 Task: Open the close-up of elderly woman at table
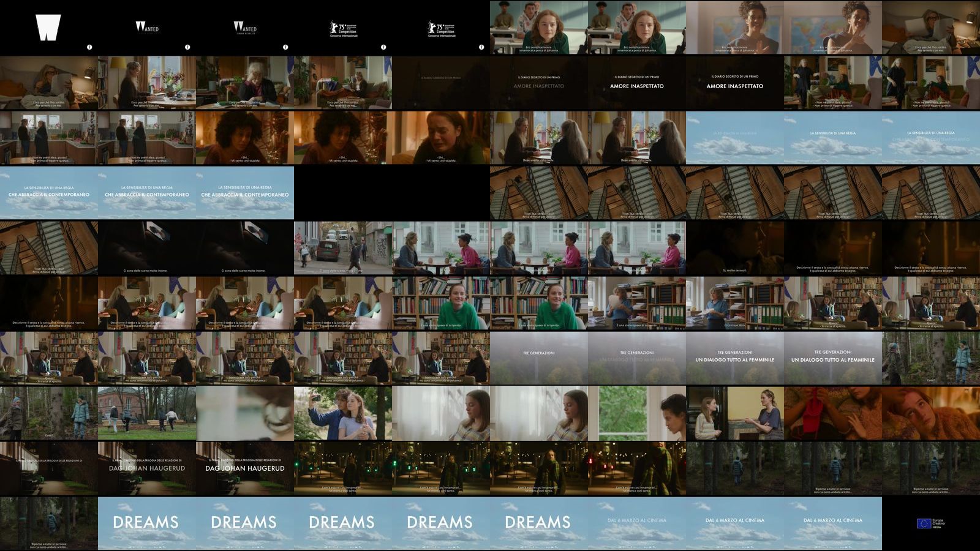[245, 83]
